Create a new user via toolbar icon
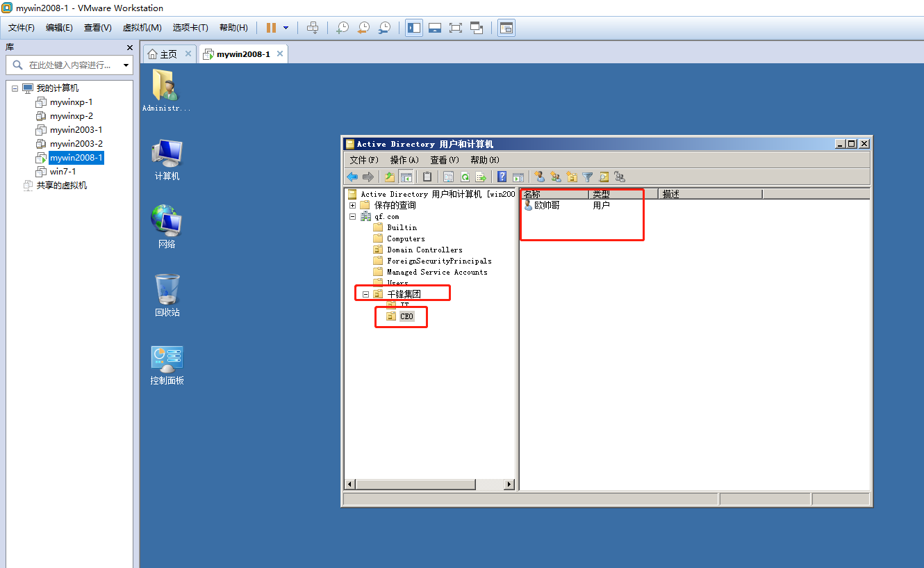 tap(539, 177)
